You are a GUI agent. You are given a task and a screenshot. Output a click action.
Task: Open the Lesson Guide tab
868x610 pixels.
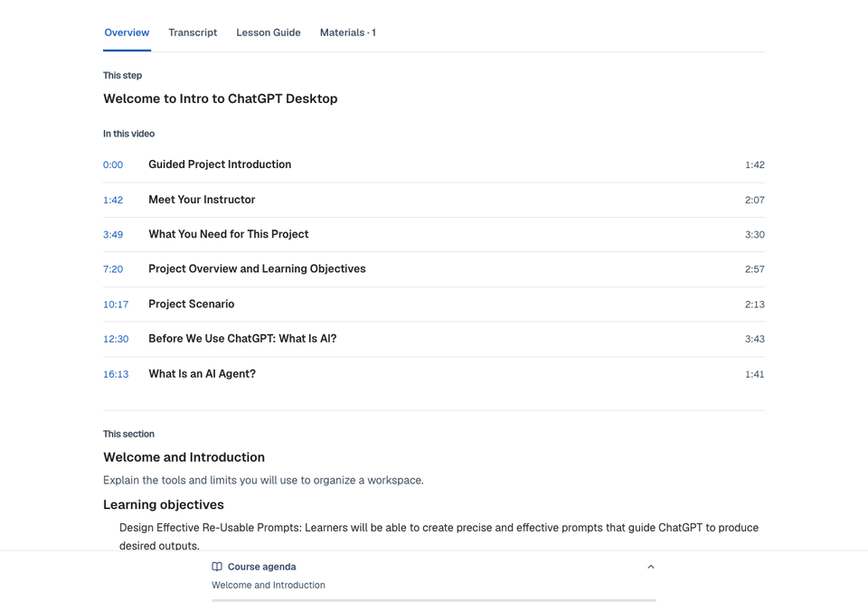pos(269,33)
